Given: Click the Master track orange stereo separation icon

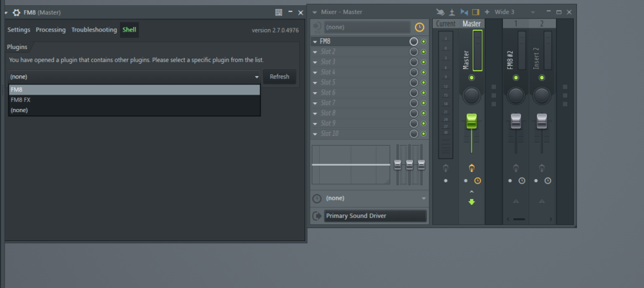Looking at the screenshot, I should 471,168.
